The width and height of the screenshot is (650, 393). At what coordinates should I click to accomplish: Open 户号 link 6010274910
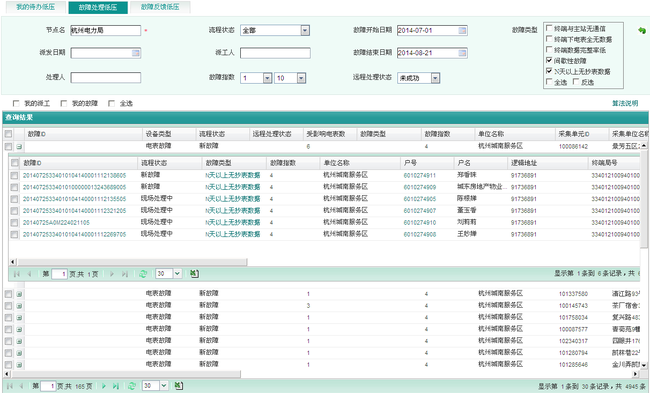(420, 223)
